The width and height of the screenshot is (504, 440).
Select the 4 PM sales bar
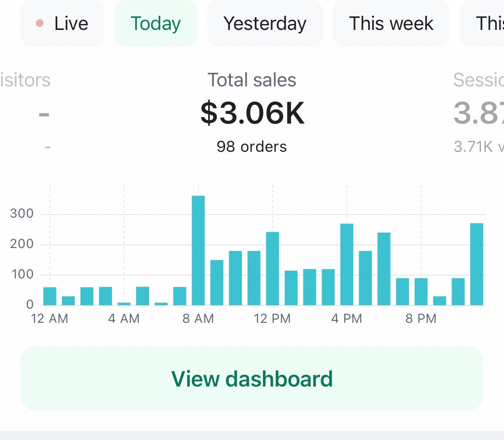pos(347,264)
